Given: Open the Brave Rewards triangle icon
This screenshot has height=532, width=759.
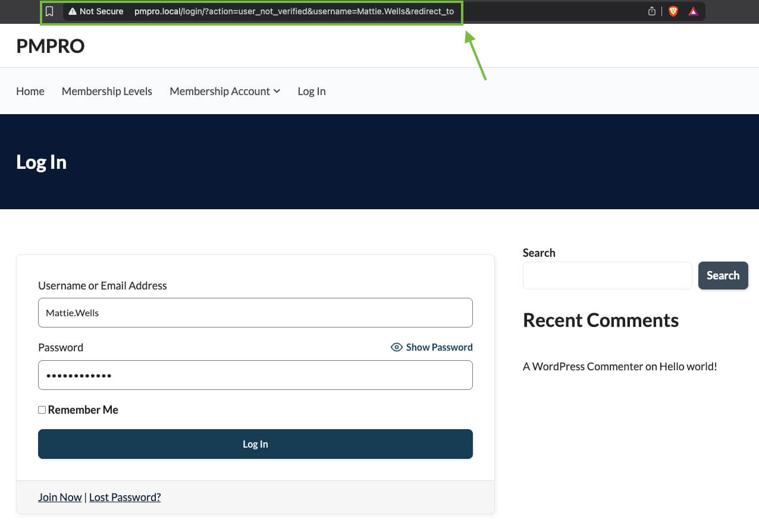Looking at the screenshot, I should [693, 11].
